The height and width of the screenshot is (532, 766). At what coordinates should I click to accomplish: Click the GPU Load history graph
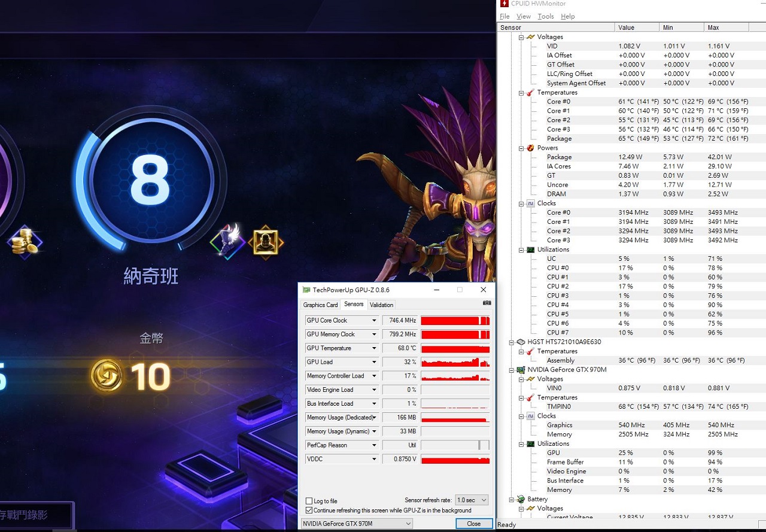(455, 362)
